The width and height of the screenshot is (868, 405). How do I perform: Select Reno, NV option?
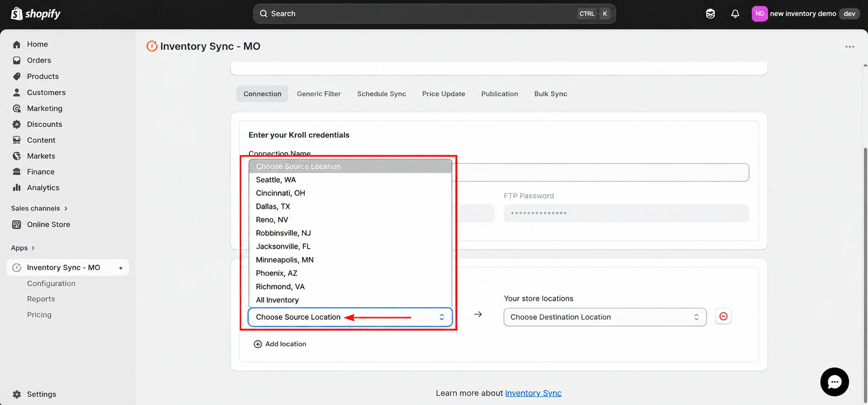350,220
